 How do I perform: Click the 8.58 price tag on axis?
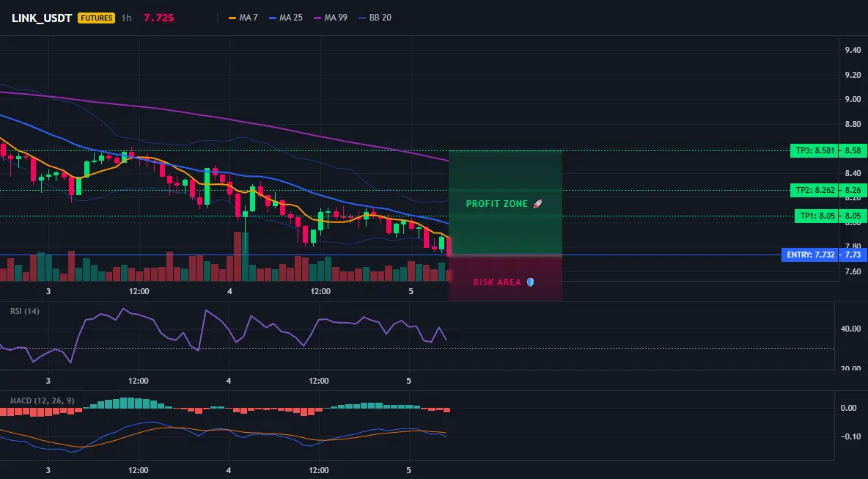coord(853,150)
